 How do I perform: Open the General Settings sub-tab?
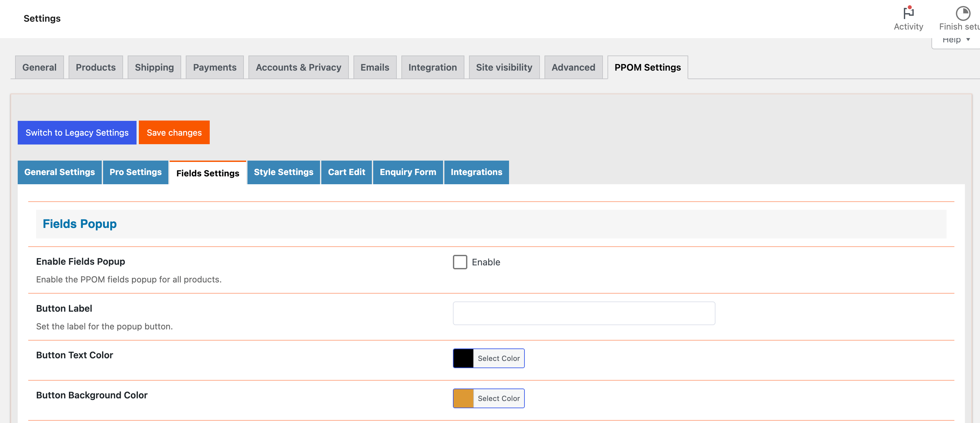[59, 172]
